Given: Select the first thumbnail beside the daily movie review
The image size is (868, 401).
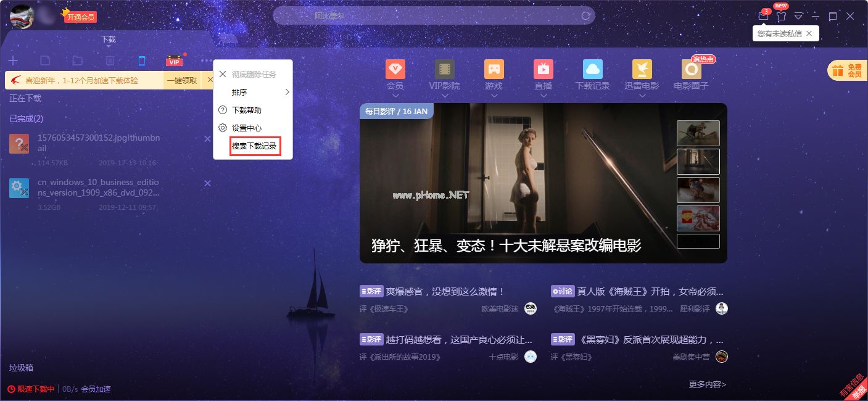Looking at the screenshot, I should click(x=698, y=133).
